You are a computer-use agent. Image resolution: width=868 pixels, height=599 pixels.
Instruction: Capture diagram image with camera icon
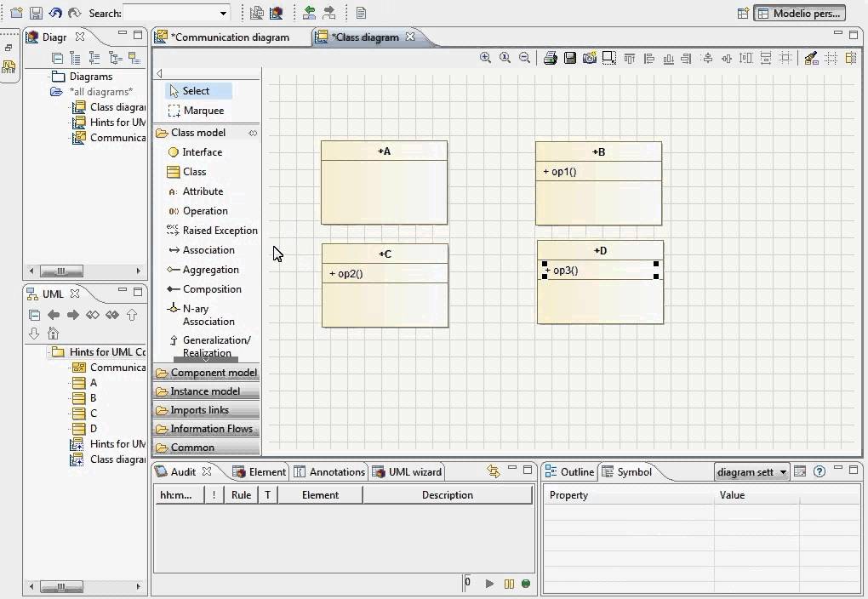(x=589, y=58)
